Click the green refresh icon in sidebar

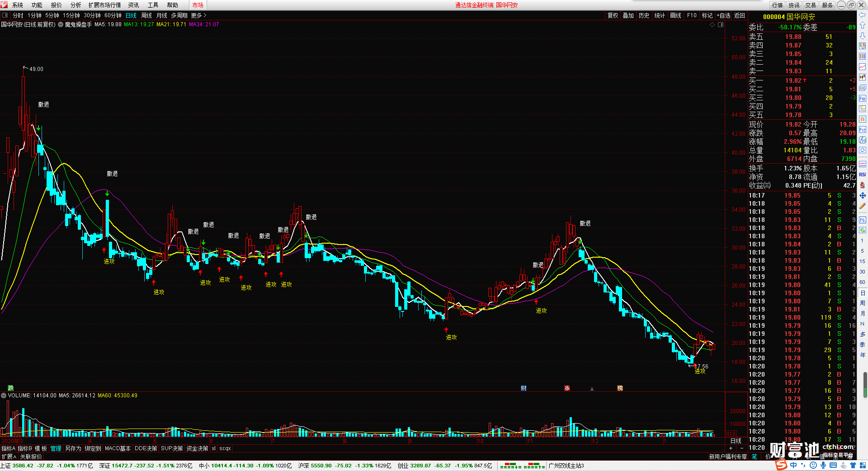tap(862, 230)
